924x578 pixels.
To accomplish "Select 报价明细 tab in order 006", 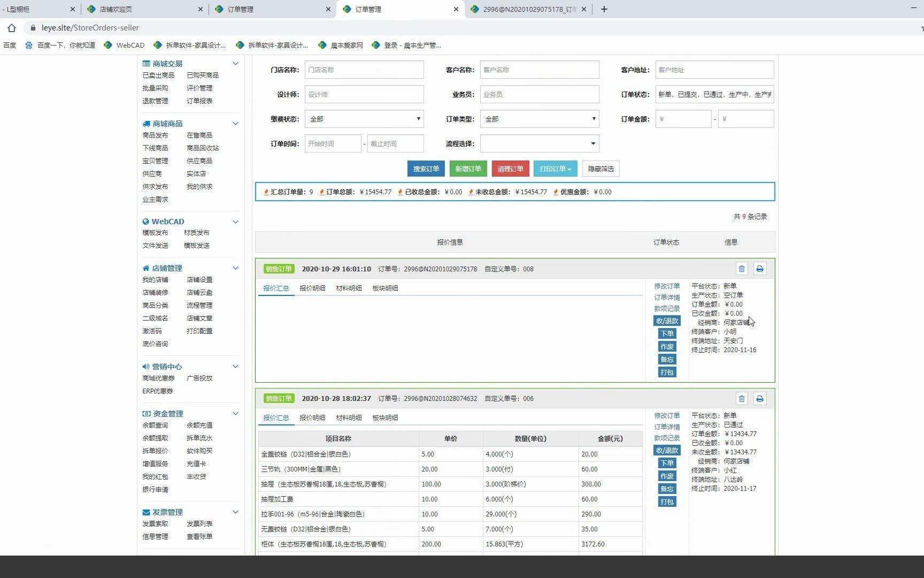I will click(x=312, y=417).
